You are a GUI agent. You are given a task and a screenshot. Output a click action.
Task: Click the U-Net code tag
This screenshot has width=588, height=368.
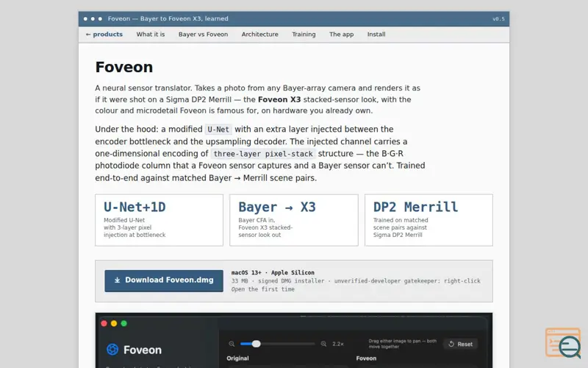click(218, 130)
